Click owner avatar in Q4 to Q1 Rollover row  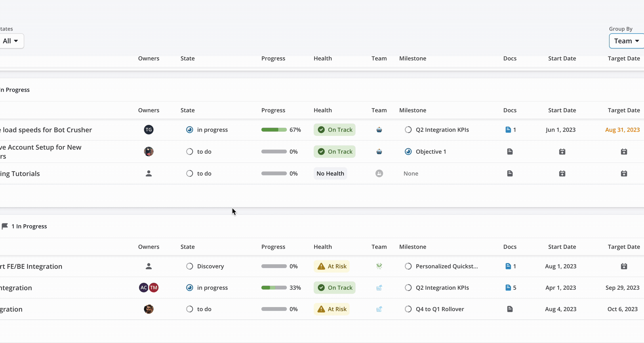[148, 309]
